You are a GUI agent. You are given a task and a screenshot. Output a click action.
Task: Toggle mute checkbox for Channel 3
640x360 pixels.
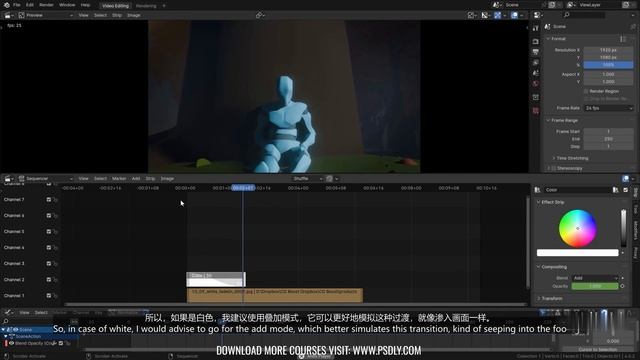[x=49, y=264]
